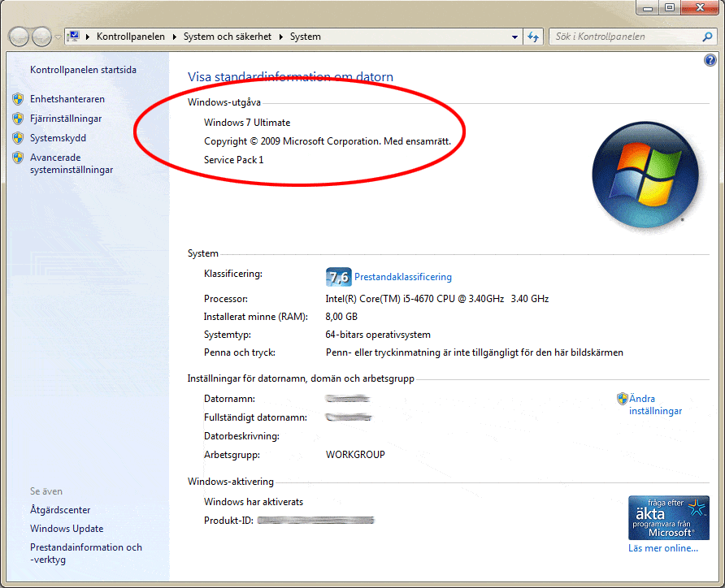
Task: Minimize the System window
Action: click(648, 8)
